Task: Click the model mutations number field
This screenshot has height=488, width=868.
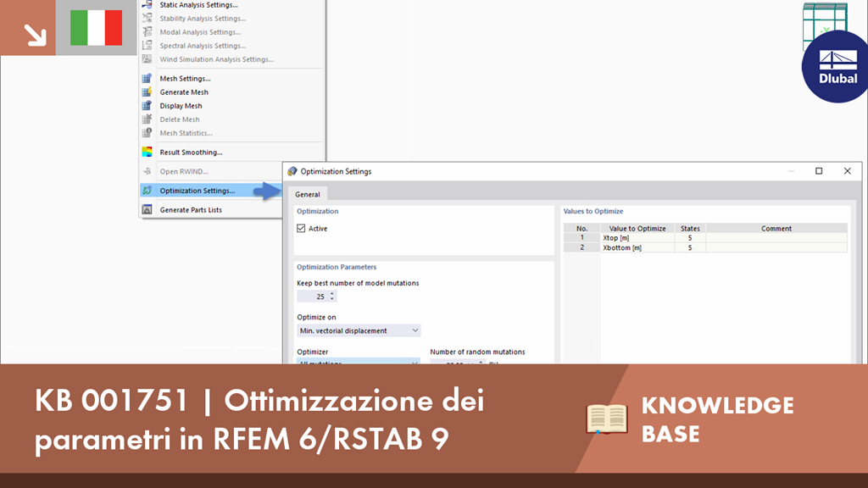Action: tap(313, 297)
